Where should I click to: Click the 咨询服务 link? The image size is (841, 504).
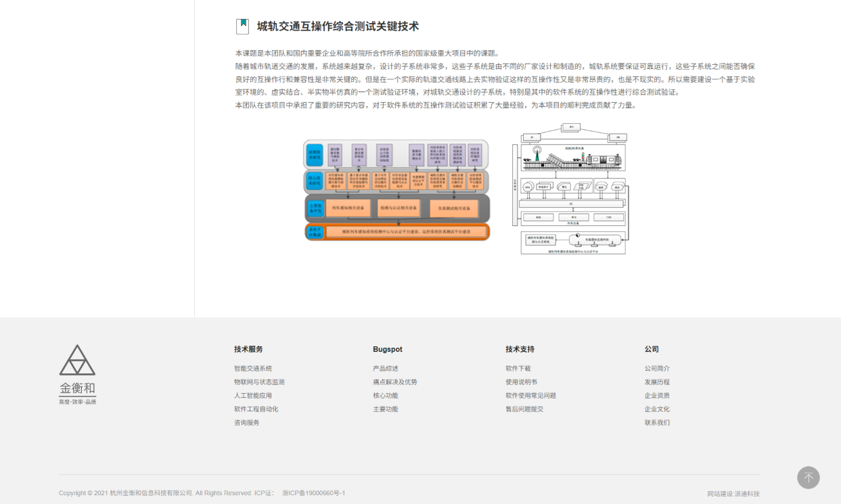point(247,423)
